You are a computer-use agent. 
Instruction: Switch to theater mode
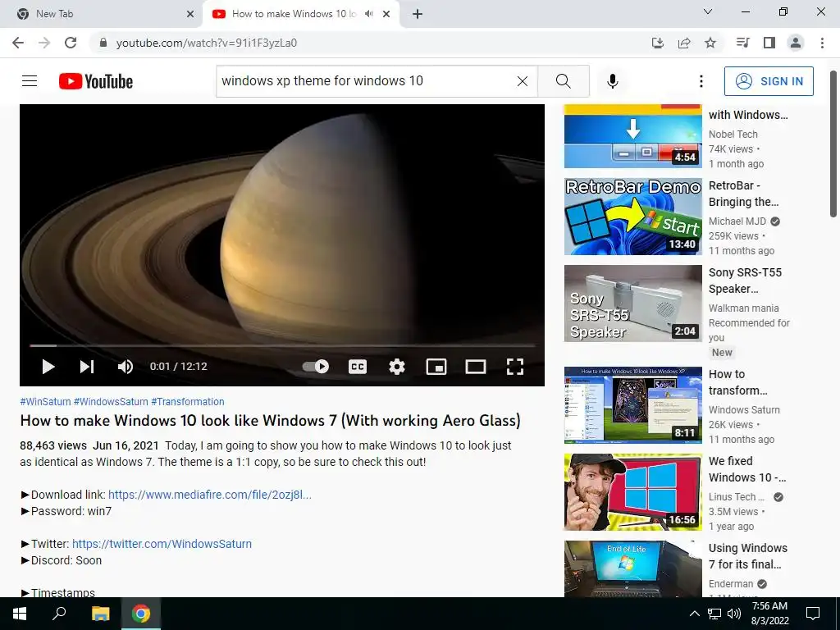475,367
